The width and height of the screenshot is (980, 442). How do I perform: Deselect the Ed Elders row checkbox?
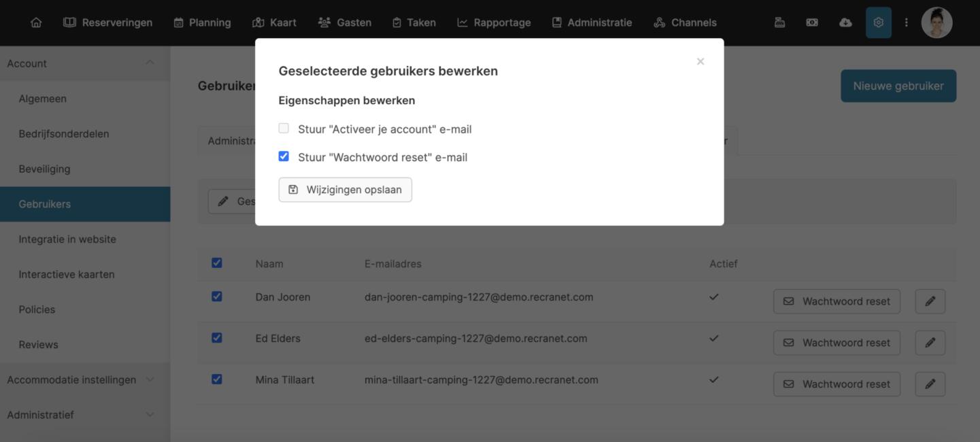click(x=217, y=338)
